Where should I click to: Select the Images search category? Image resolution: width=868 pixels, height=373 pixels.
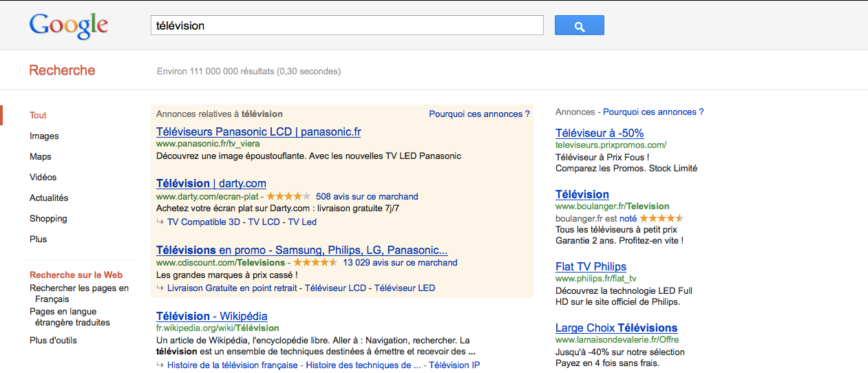(x=44, y=136)
